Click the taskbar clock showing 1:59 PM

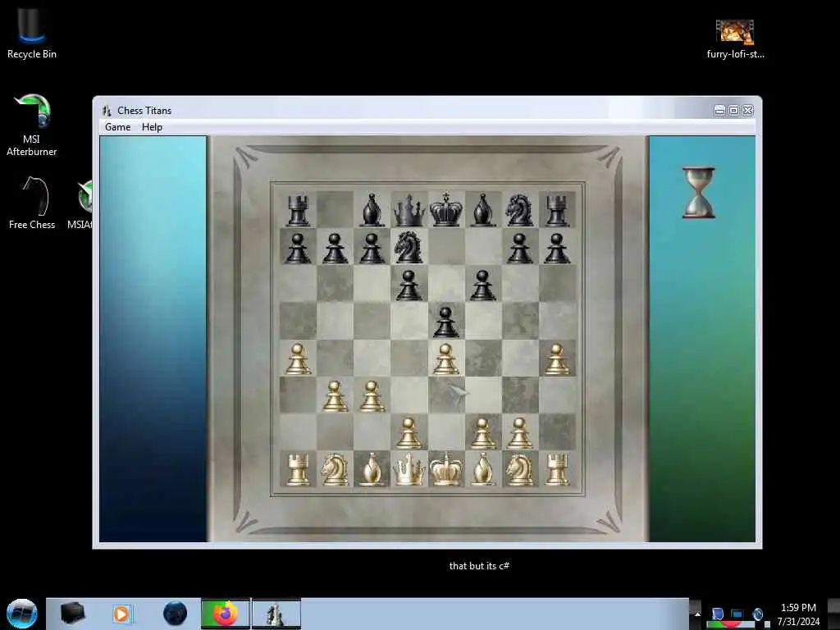coord(798,614)
